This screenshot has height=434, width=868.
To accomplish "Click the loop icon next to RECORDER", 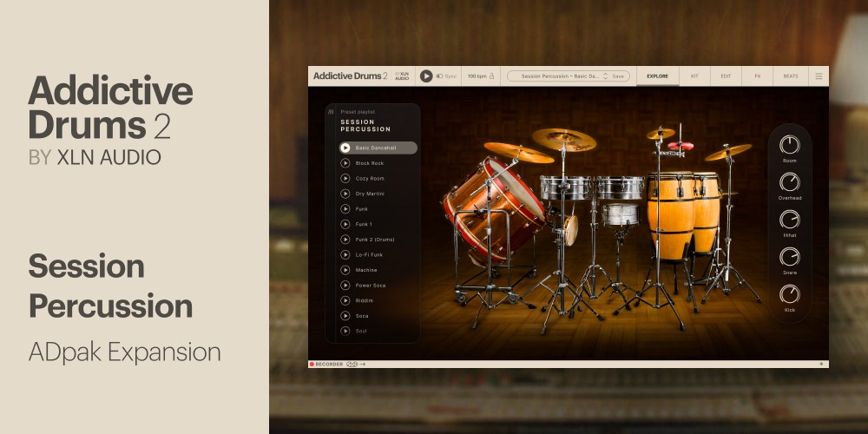I will point(352,365).
